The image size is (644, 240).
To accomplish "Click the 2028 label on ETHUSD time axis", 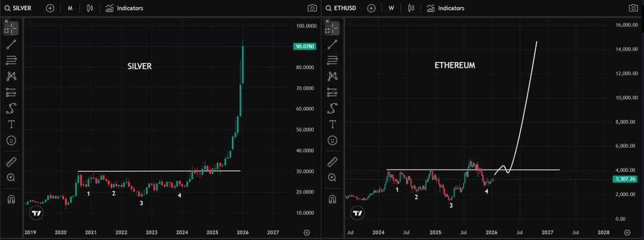I will click(x=603, y=232).
